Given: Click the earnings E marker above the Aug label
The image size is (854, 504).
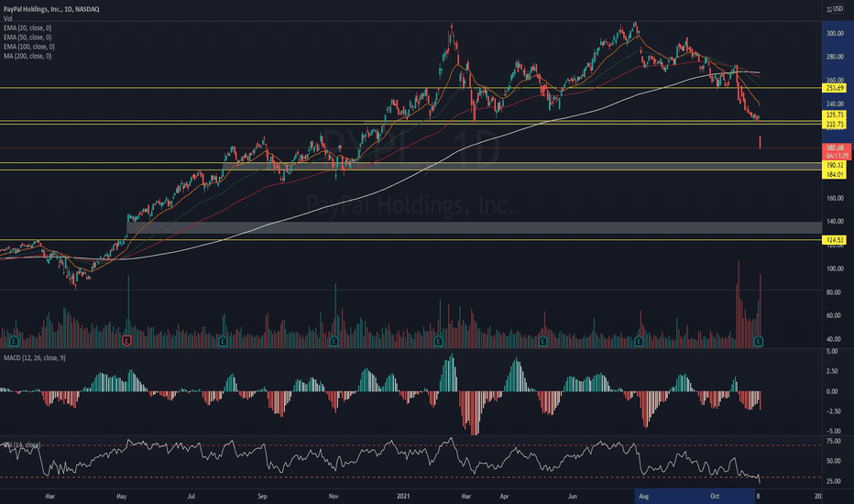Looking at the screenshot, I should tap(639, 341).
